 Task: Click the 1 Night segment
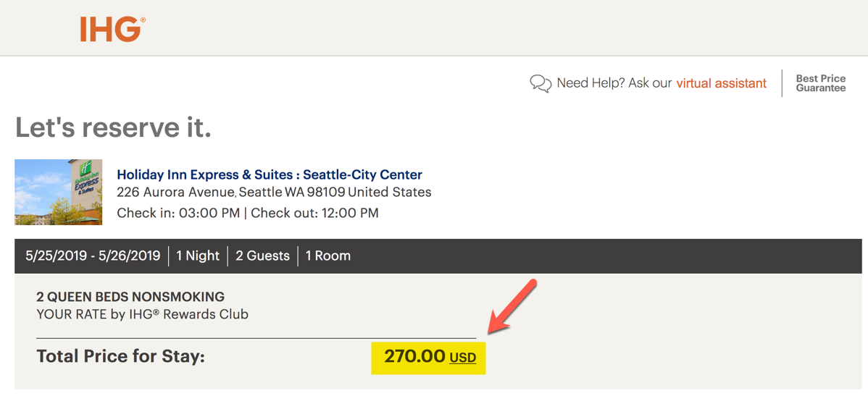(x=198, y=256)
